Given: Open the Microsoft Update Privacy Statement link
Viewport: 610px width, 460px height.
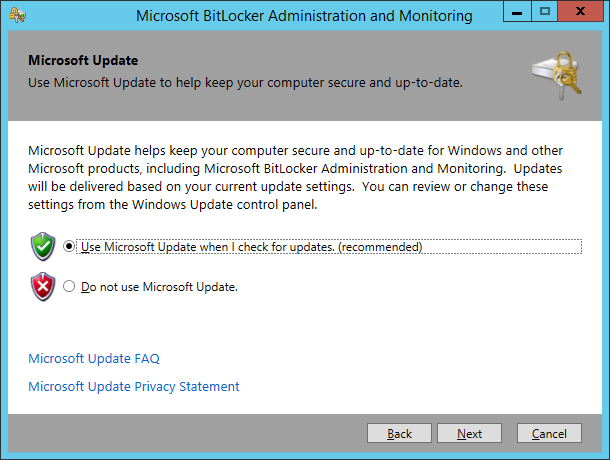Looking at the screenshot, I should pos(133,386).
